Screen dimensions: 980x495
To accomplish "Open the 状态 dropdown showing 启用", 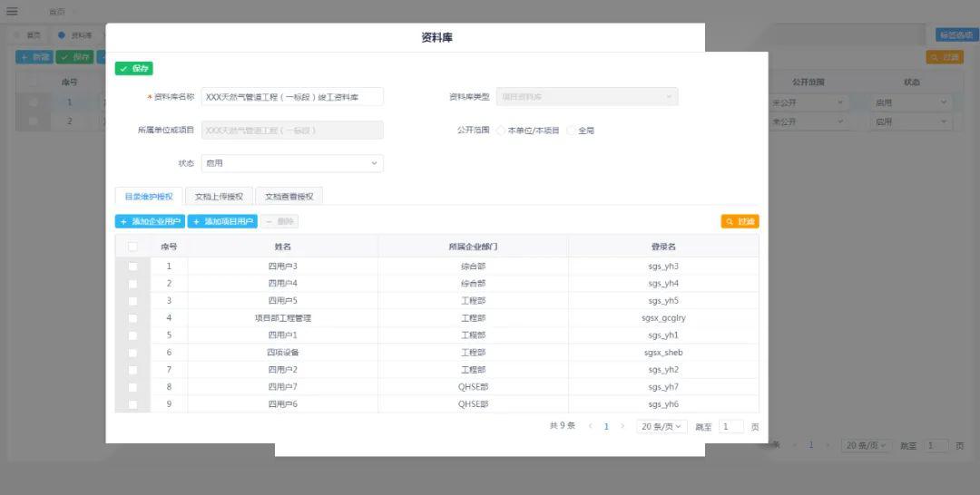I will pyautogui.click(x=291, y=163).
